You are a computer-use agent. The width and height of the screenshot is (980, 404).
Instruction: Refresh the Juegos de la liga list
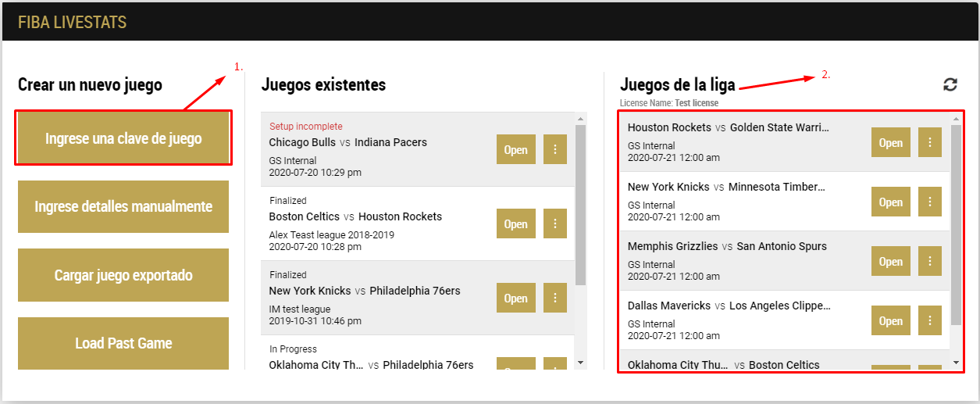tap(950, 85)
